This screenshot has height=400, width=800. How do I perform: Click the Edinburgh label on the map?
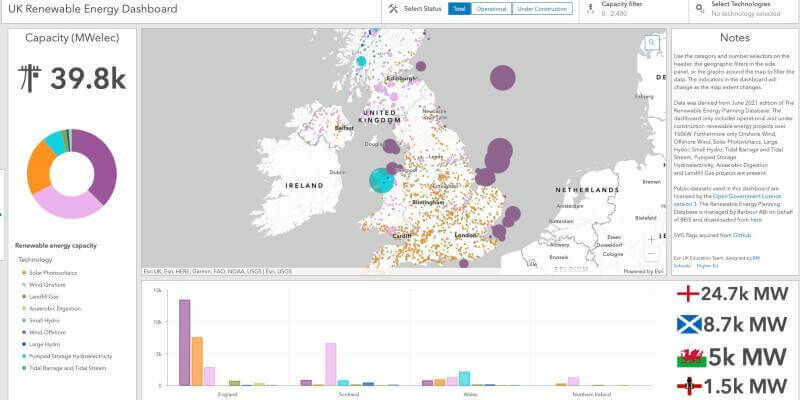pos(401,79)
